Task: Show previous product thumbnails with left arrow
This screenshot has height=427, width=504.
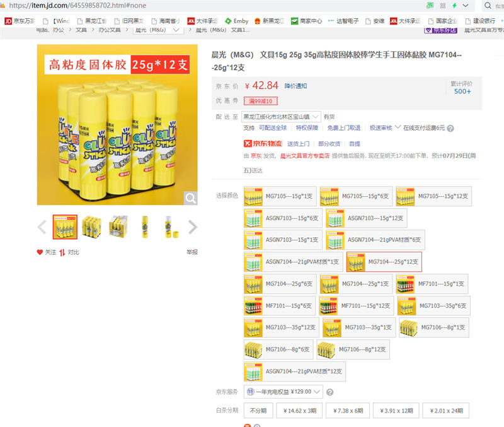Action: point(42,227)
